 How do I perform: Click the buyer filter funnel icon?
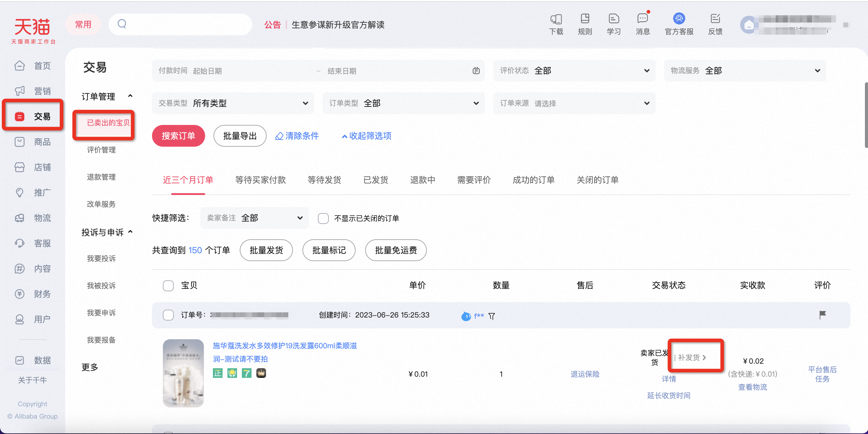click(492, 316)
